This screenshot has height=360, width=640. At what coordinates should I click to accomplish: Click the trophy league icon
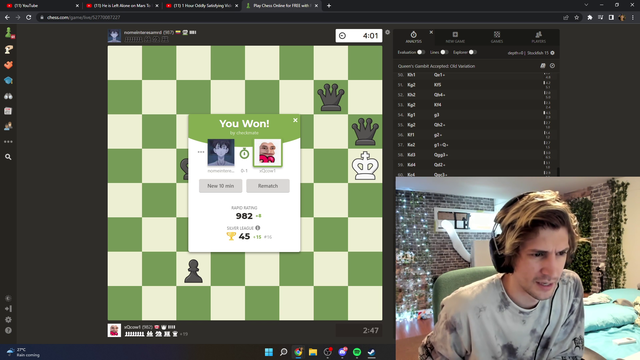(231, 236)
